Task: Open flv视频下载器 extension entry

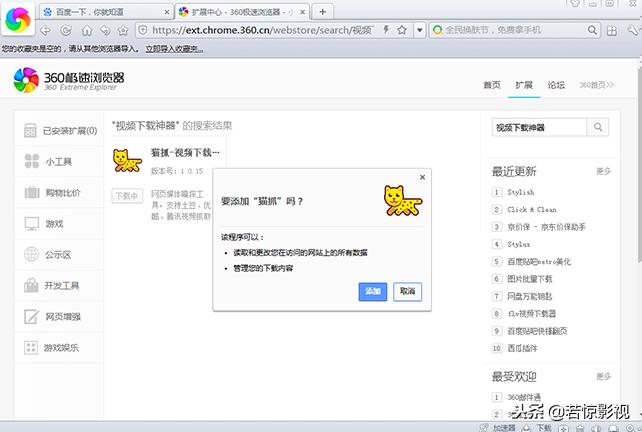Action: pos(532,314)
